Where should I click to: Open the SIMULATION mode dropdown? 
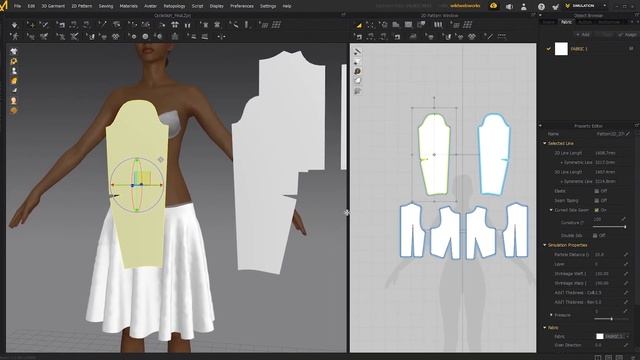tap(586, 6)
